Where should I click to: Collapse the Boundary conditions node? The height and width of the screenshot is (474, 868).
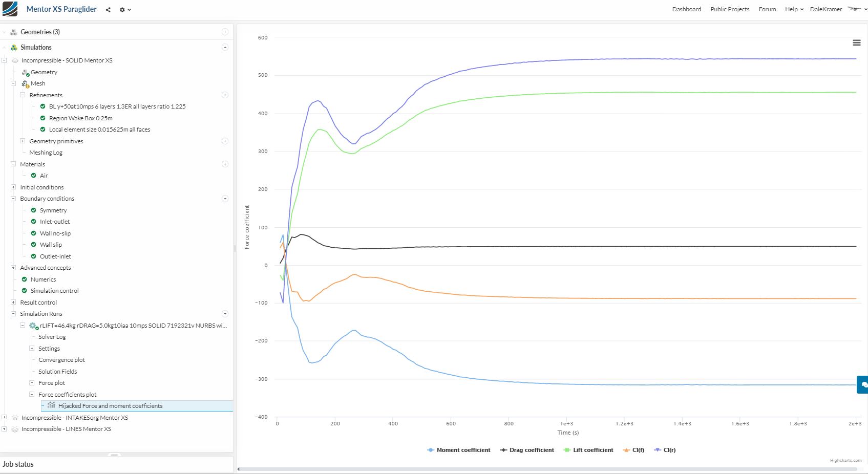click(x=13, y=199)
